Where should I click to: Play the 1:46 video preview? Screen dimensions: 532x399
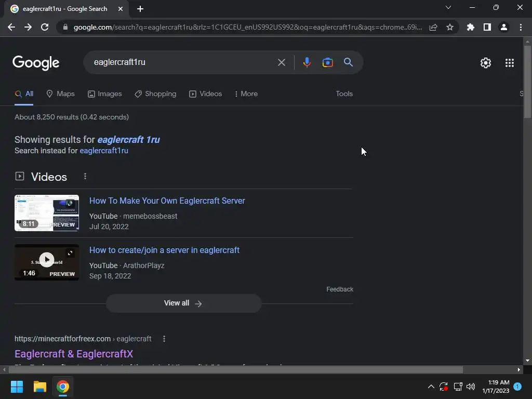(47, 260)
